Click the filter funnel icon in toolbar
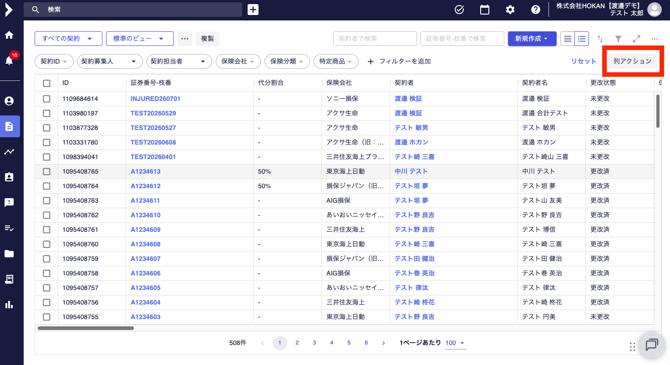Screen dimensions: 670x365 pyautogui.click(x=618, y=39)
